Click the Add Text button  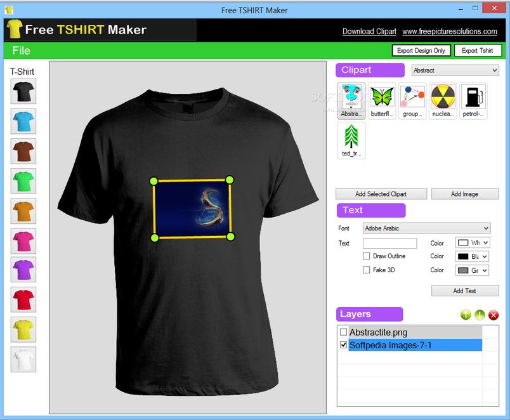pyautogui.click(x=465, y=291)
